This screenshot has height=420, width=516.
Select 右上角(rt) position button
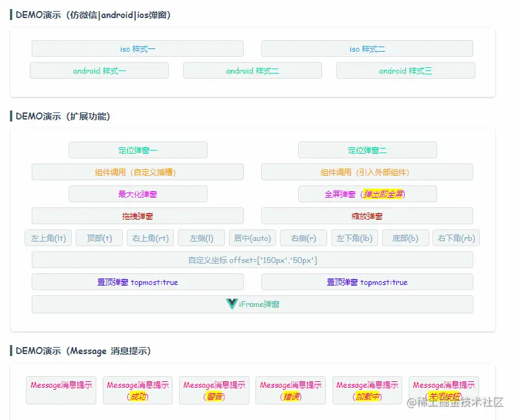pyautogui.click(x=150, y=238)
